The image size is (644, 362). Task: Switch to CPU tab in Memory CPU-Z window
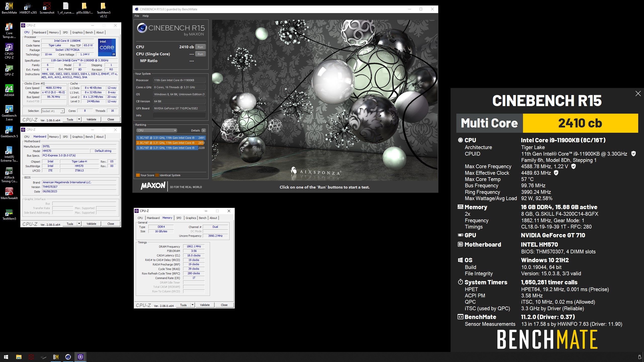click(140, 218)
